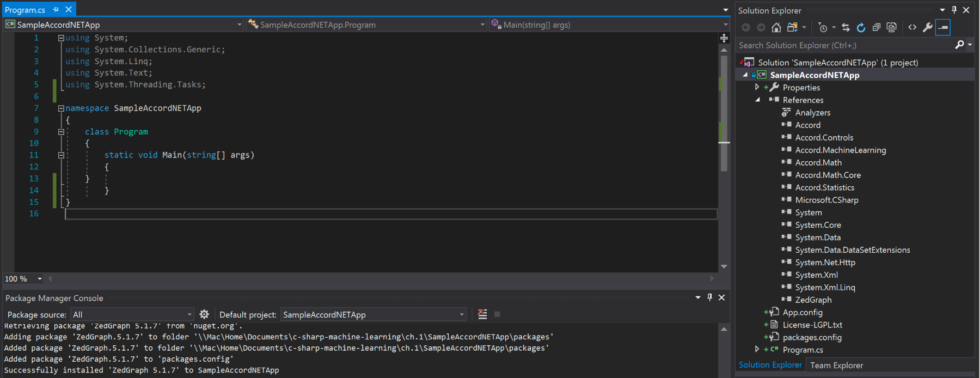Screen dimensions: 980x378
Task: Click the split editor handle icon
Action: click(724, 38)
